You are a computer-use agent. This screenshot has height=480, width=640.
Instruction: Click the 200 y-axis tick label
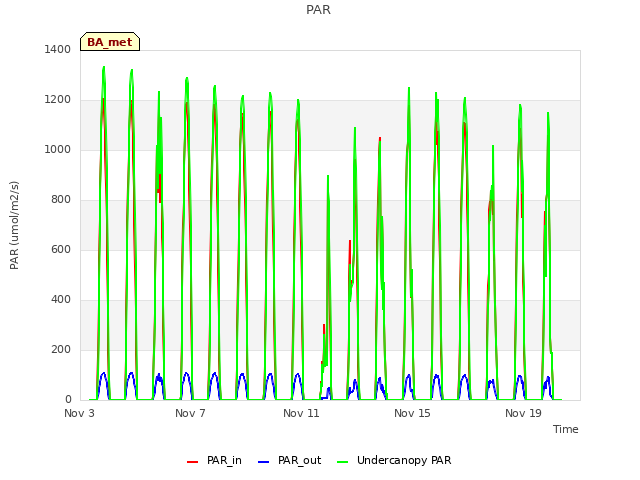[x=61, y=349]
